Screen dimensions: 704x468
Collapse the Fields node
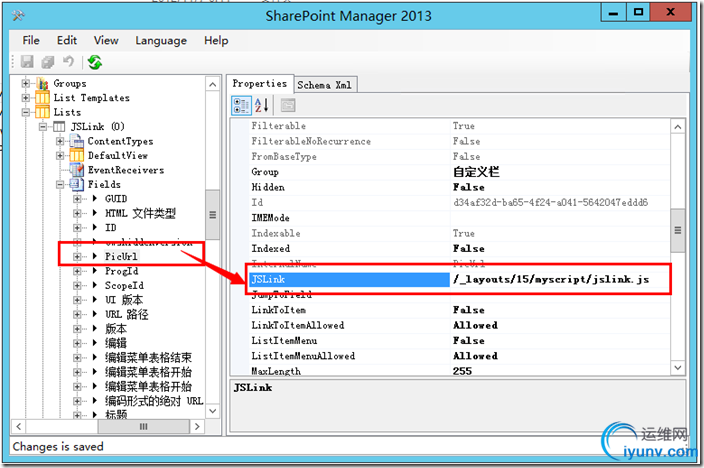click(60, 184)
